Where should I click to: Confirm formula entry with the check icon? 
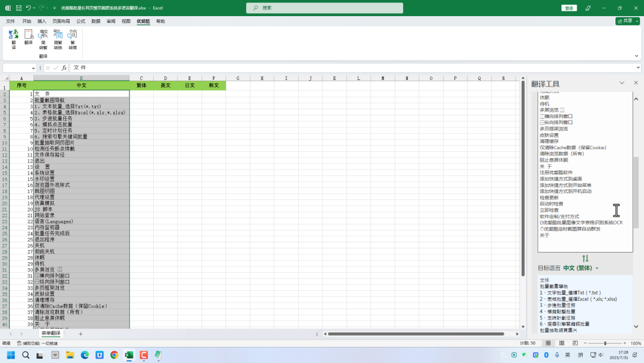pyautogui.click(x=56, y=68)
